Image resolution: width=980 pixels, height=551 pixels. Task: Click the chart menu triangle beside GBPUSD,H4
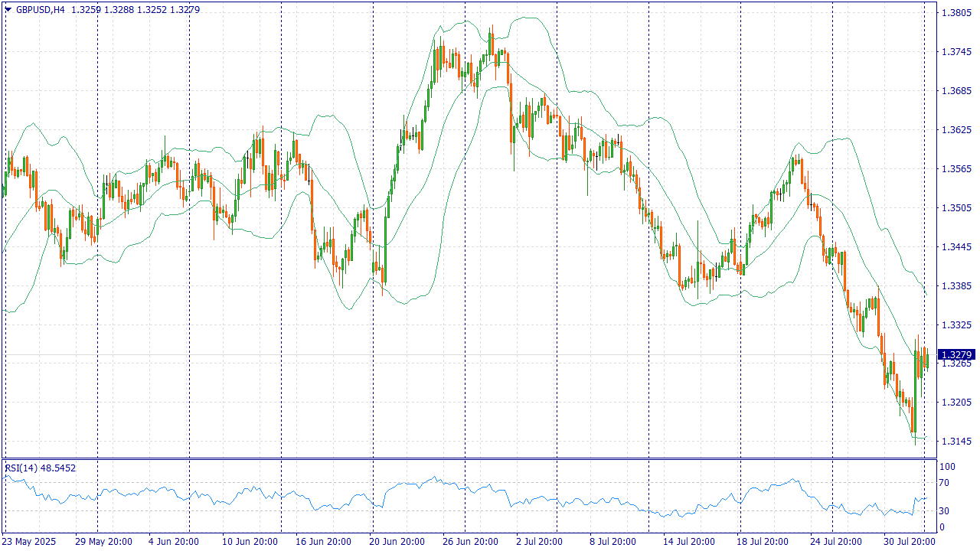(x=8, y=9)
